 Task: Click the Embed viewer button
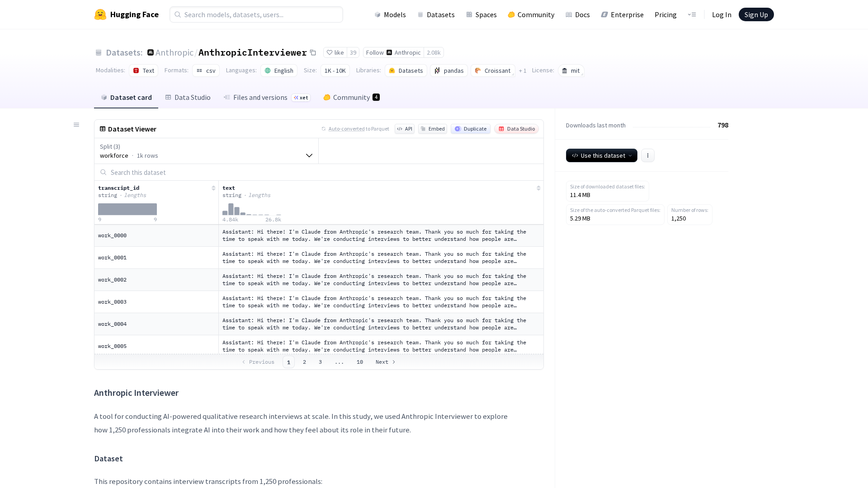click(433, 129)
